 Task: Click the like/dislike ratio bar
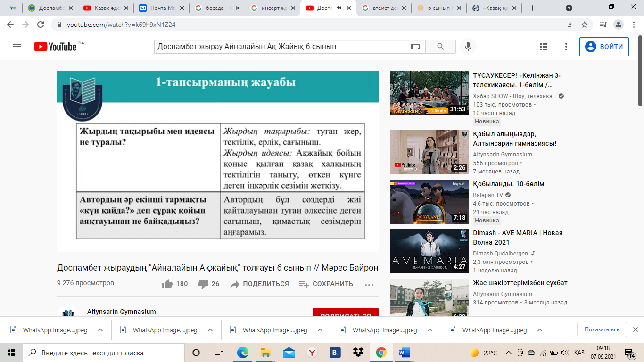click(x=190, y=296)
